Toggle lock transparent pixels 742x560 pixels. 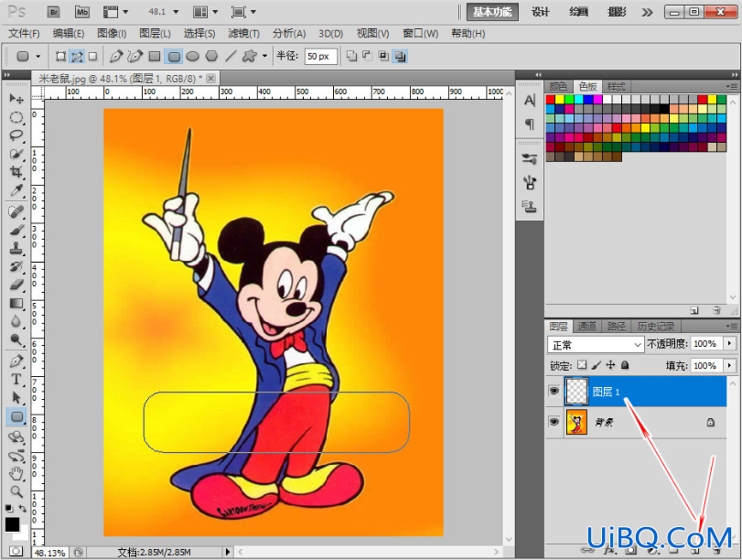[x=582, y=365]
